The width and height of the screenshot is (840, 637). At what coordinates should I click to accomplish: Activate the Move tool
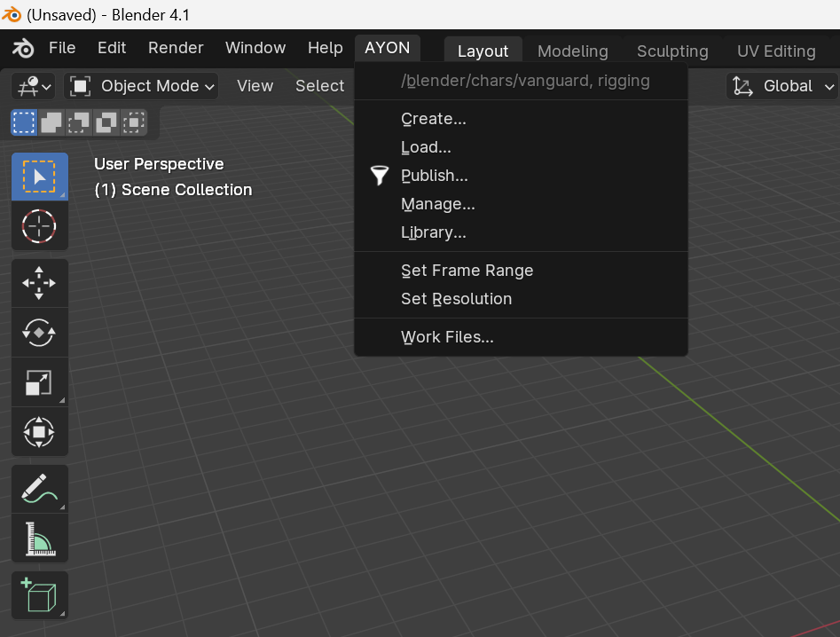click(x=40, y=283)
